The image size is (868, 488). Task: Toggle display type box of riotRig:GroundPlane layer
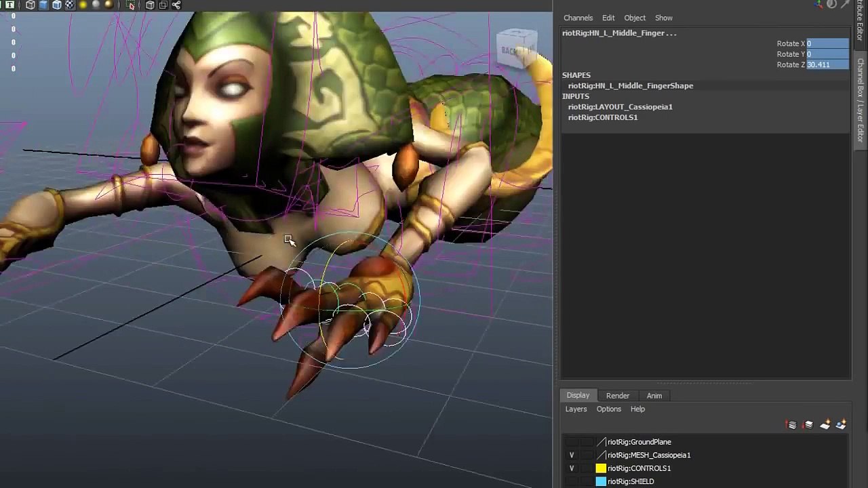pos(587,442)
